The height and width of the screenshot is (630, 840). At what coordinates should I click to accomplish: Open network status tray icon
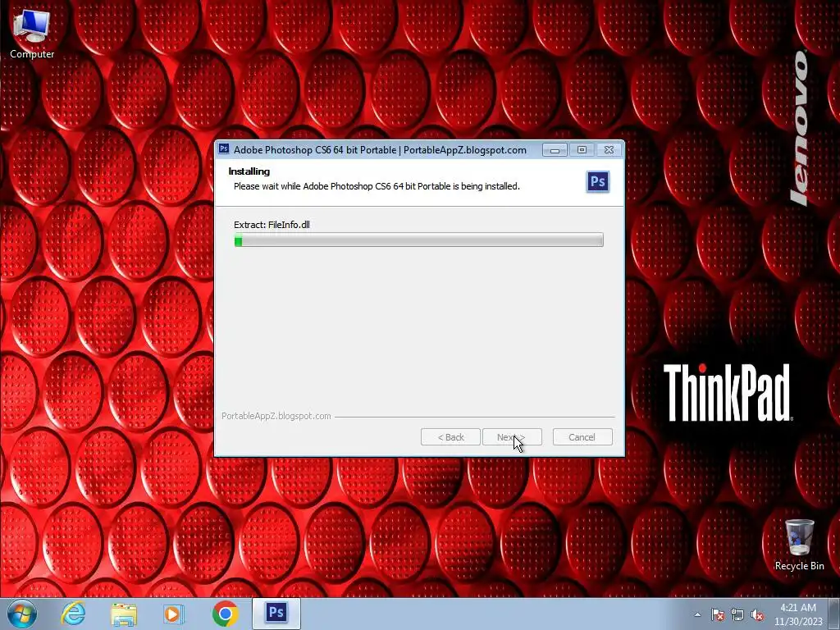click(737, 614)
